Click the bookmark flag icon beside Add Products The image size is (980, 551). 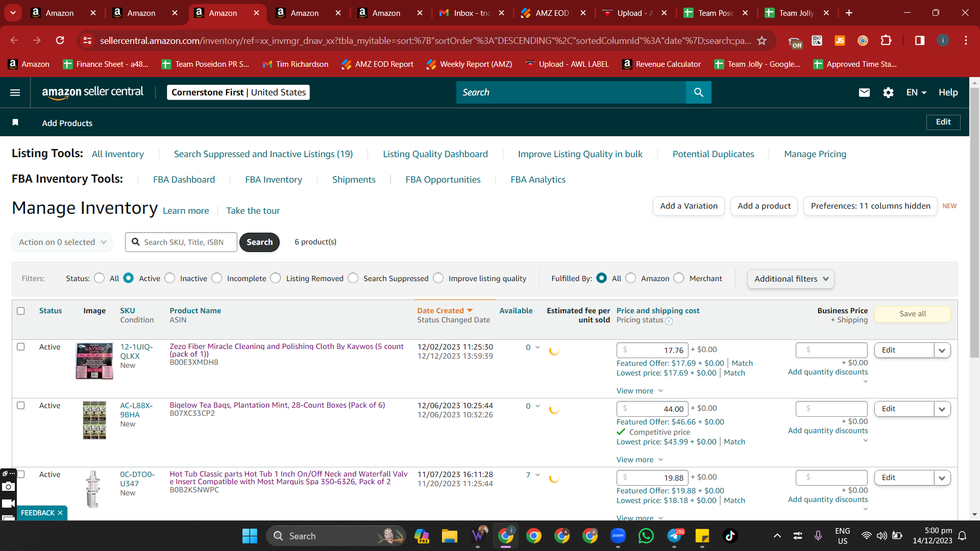[x=15, y=122]
